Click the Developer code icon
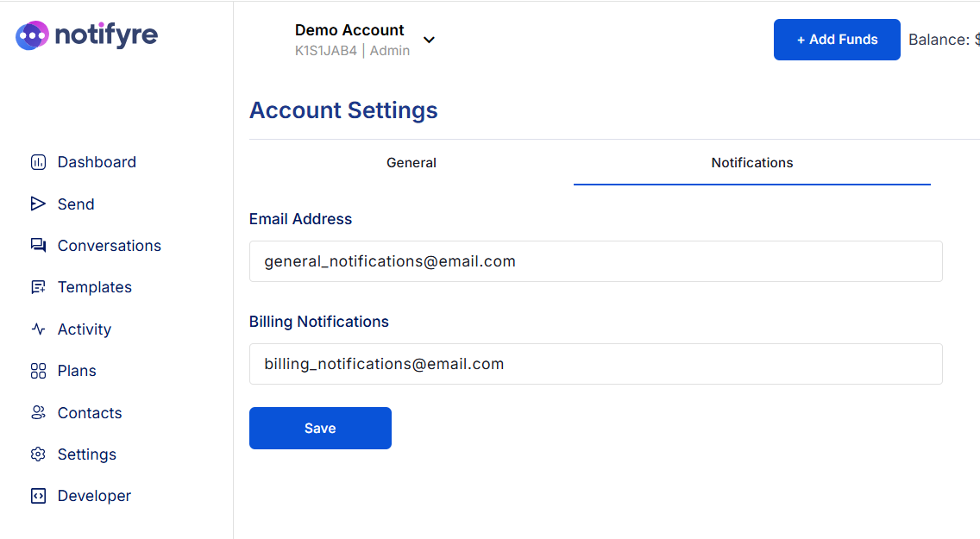 (x=38, y=496)
